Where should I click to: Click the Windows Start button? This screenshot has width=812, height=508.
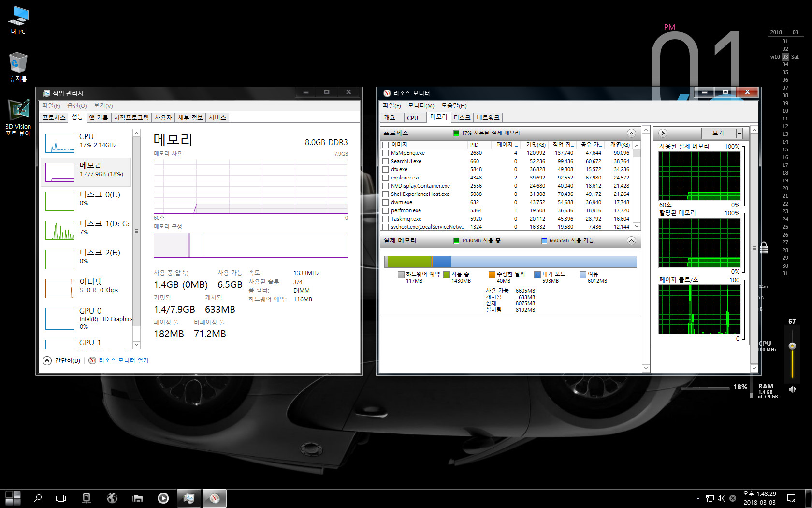tap(13, 498)
